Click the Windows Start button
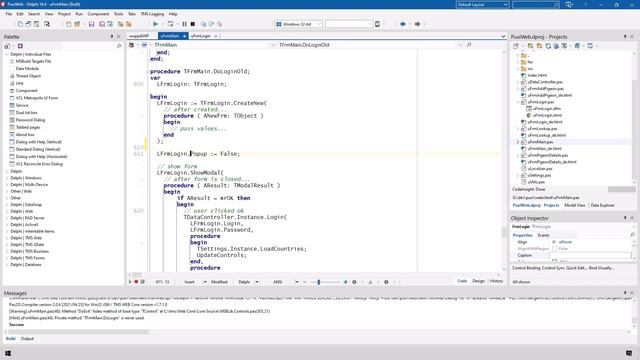The width and height of the screenshot is (640, 360). click(8, 353)
